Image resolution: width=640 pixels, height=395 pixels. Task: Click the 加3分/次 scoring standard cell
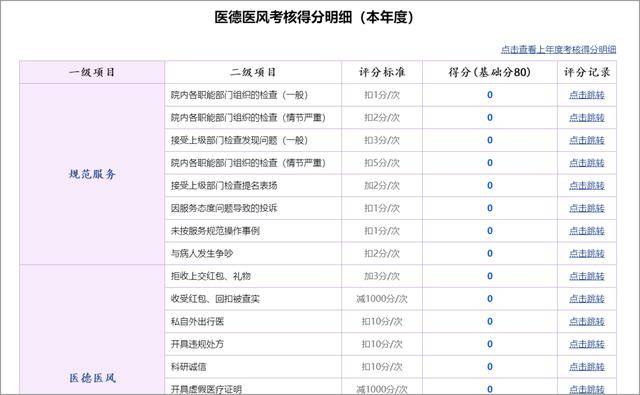pyautogui.click(x=382, y=276)
